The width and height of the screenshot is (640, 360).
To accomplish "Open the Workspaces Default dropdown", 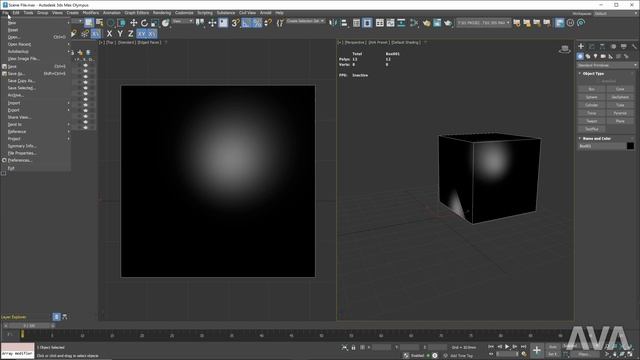I will (x=615, y=13).
